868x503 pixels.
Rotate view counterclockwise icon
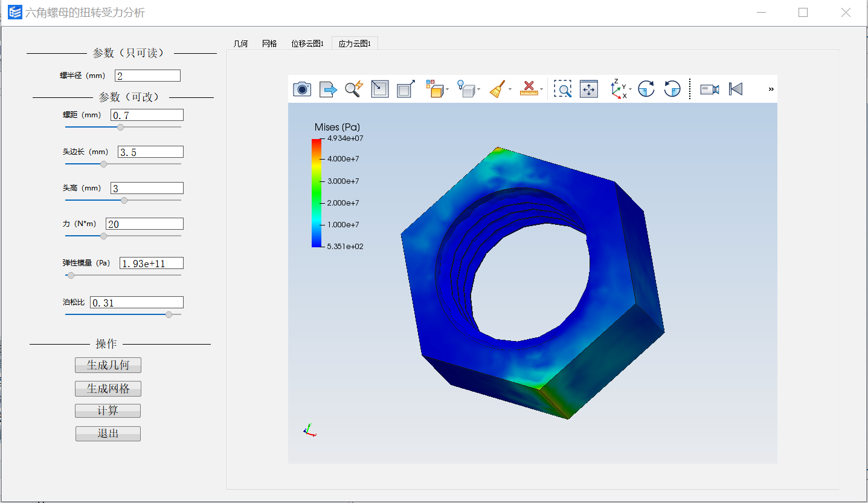[x=672, y=89]
